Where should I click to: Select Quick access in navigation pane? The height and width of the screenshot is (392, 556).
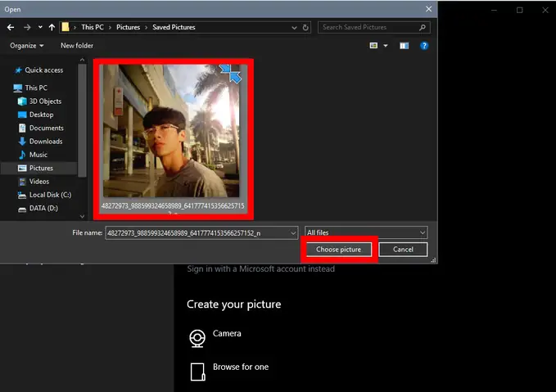pyautogui.click(x=44, y=70)
